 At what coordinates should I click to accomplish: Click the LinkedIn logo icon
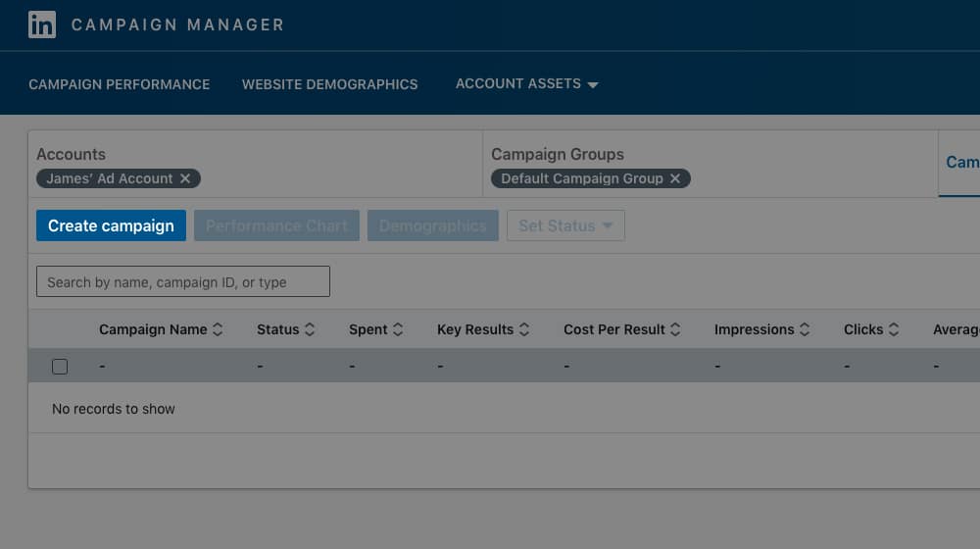coord(42,25)
